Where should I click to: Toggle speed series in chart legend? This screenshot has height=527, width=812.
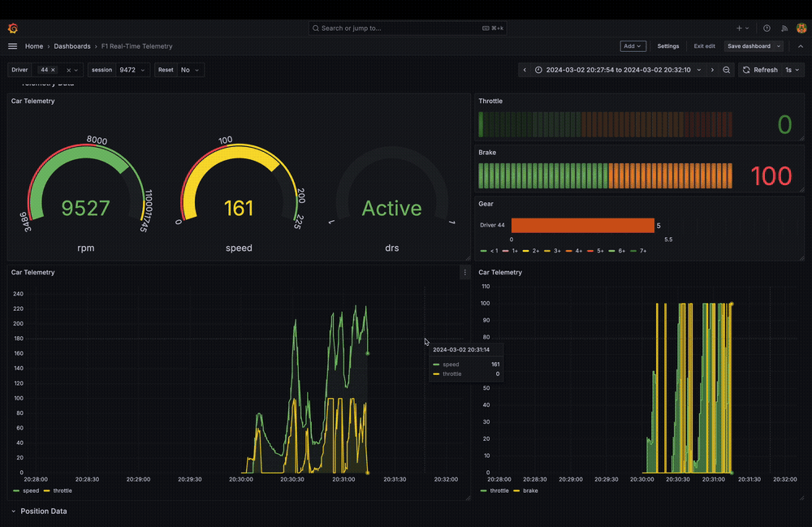26,490
